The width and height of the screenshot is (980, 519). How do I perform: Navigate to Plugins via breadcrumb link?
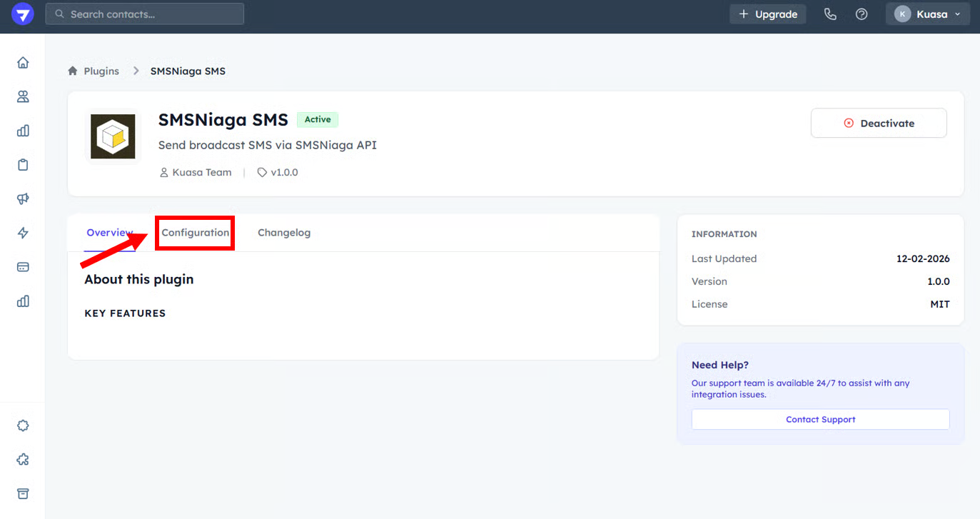pyautogui.click(x=101, y=71)
